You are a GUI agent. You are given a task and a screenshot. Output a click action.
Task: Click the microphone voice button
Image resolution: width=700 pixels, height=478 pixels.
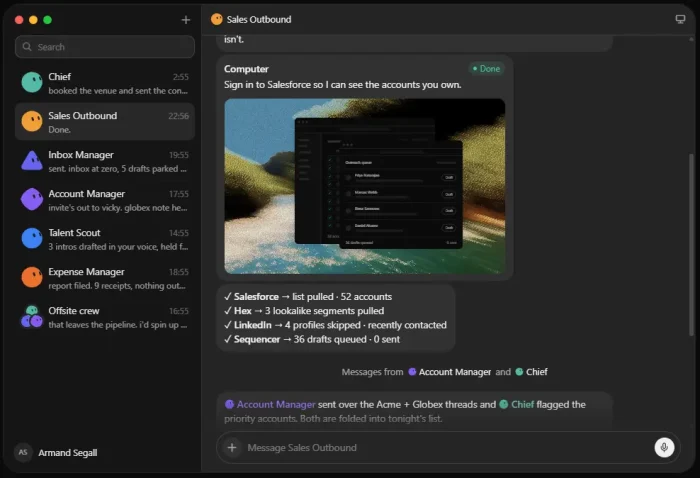pyautogui.click(x=664, y=447)
